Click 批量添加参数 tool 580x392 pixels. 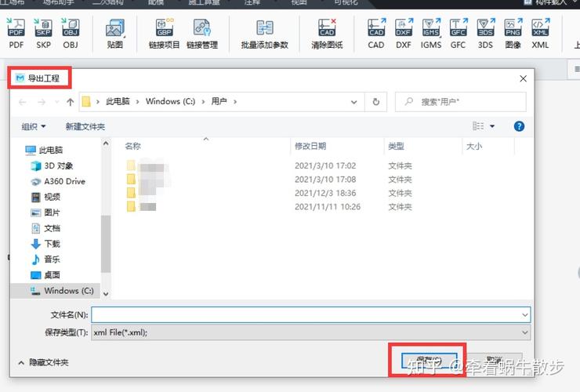click(264, 33)
